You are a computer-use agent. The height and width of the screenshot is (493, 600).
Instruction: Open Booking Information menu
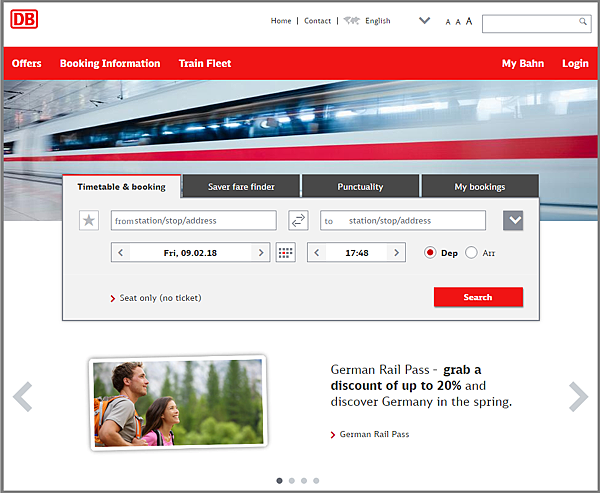(110, 64)
